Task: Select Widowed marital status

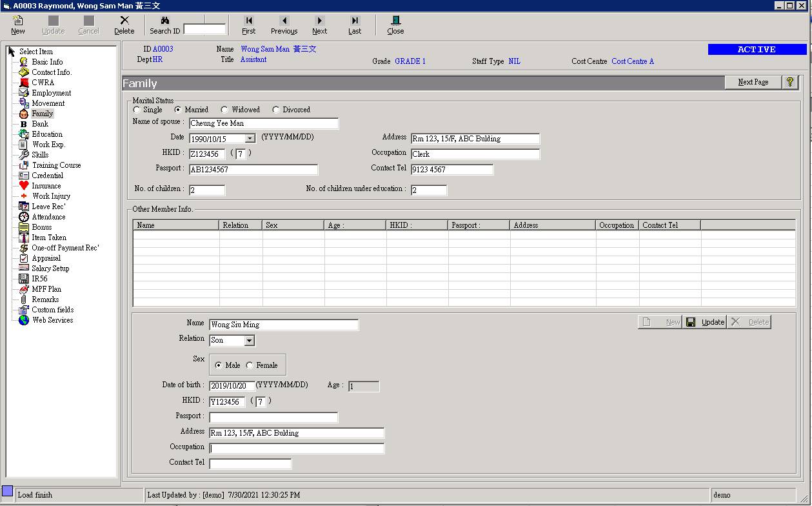Action: (x=224, y=110)
